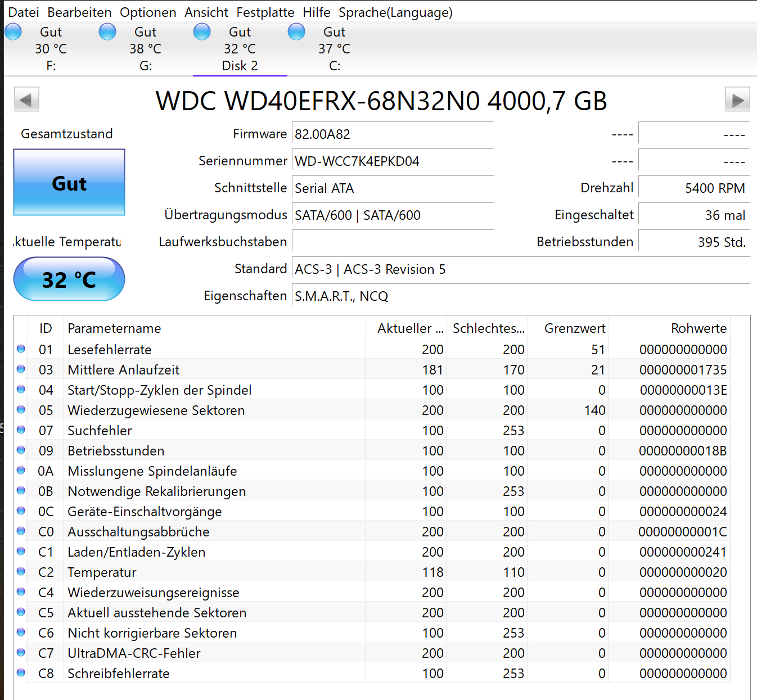Click status dot for Aktuell ausstehende Sektoren

[21, 612]
